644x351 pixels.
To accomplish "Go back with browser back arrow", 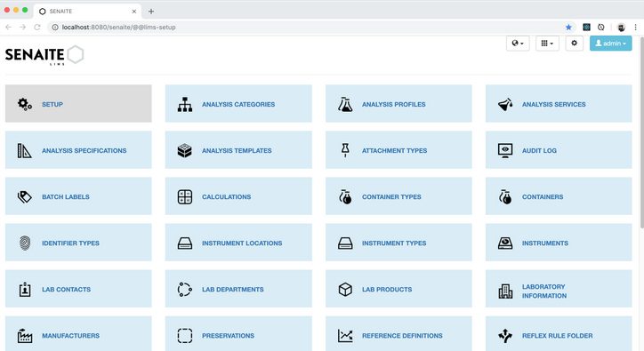I will pos(8,27).
